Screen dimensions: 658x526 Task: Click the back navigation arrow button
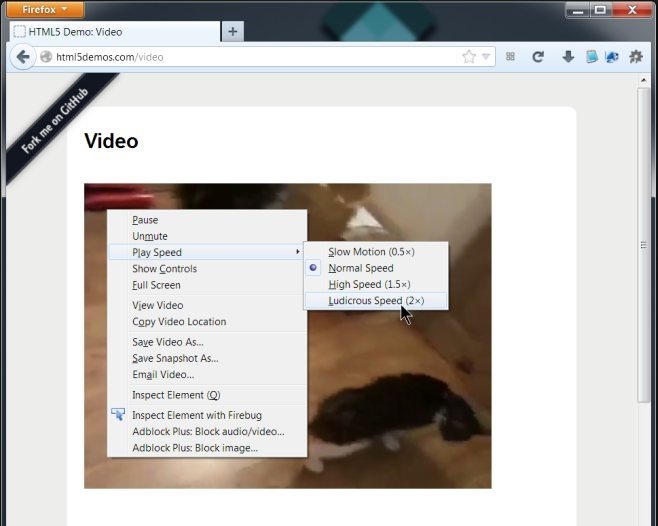pyautogui.click(x=23, y=57)
